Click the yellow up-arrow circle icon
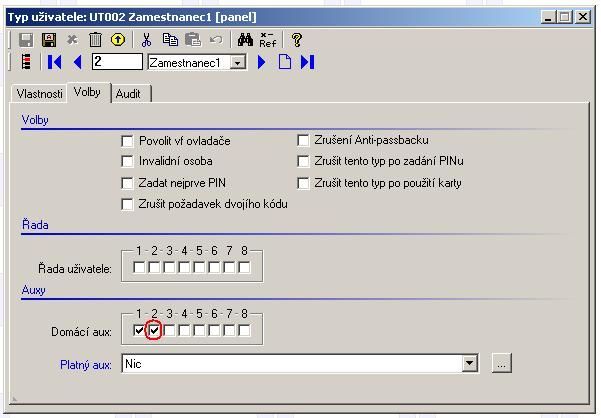 point(118,40)
